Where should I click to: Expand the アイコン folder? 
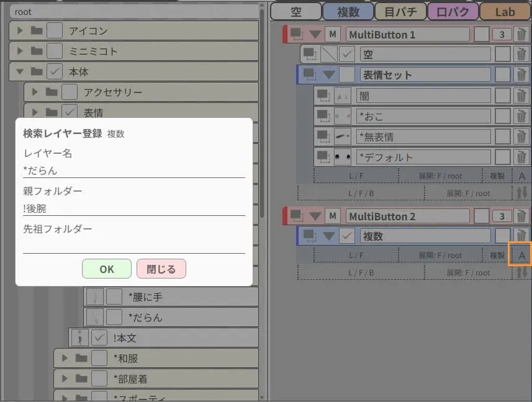pos(20,30)
